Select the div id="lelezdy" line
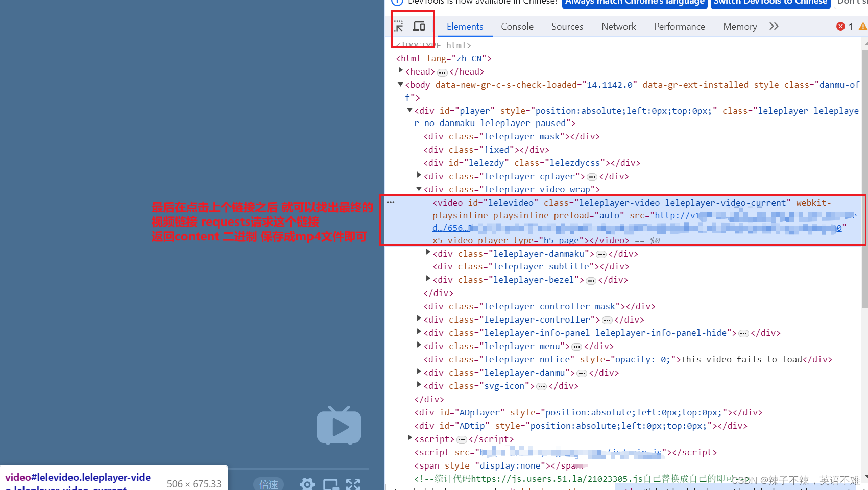The width and height of the screenshot is (868, 490). coord(532,163)
